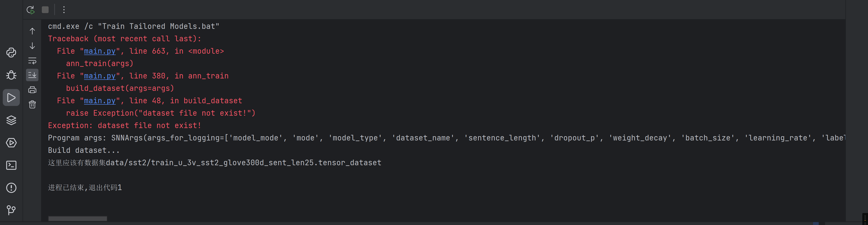Open the Debug tool window
Image resolution: width=868 pixels, height=225 pixels.
tap(11, 75)
